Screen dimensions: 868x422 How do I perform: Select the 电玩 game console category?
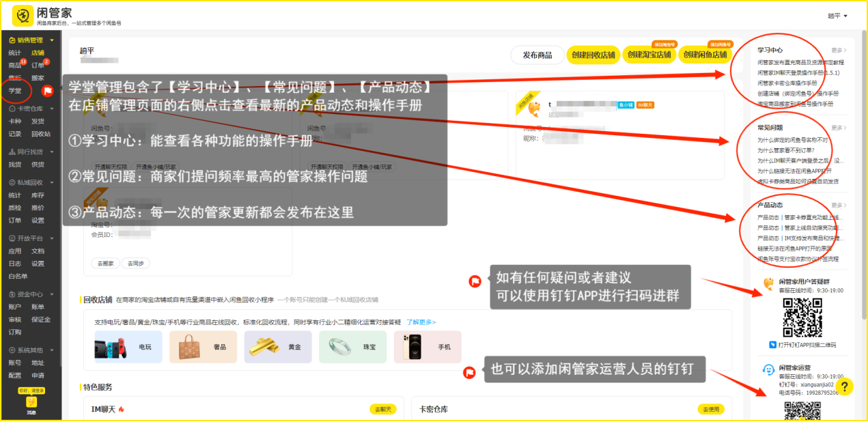(128, 347)
